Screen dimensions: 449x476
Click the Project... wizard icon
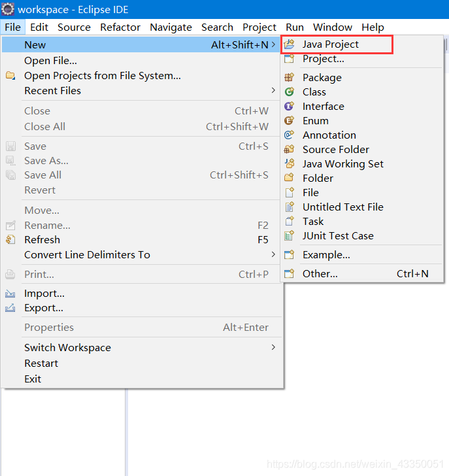point(289,59)
